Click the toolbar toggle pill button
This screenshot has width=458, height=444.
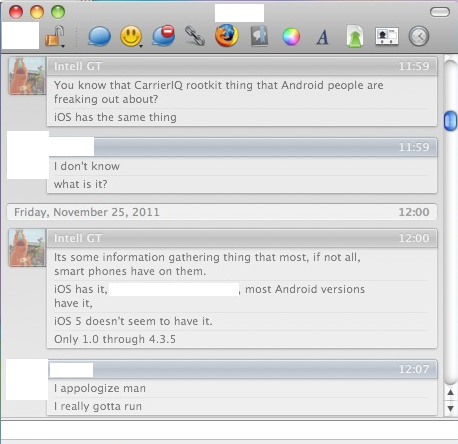coord(440,12)
